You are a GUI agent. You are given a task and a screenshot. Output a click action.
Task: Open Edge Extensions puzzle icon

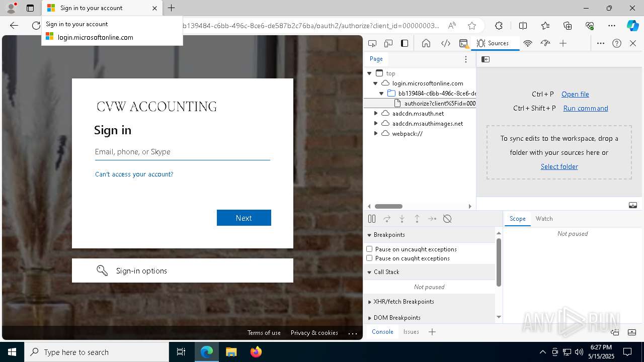coord(499,26)
